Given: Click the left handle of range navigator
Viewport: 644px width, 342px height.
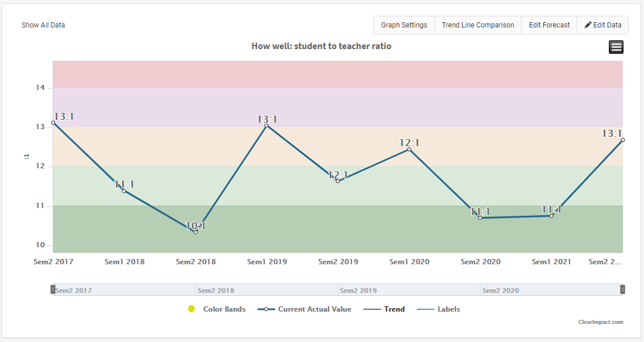Looking at the screenshot, I should (x=53, y=289).
